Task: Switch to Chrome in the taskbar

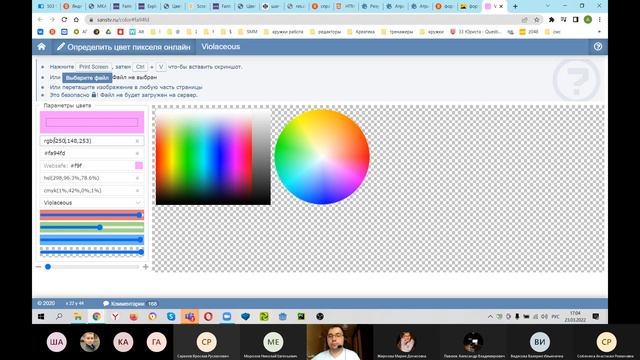Action: 96,316
